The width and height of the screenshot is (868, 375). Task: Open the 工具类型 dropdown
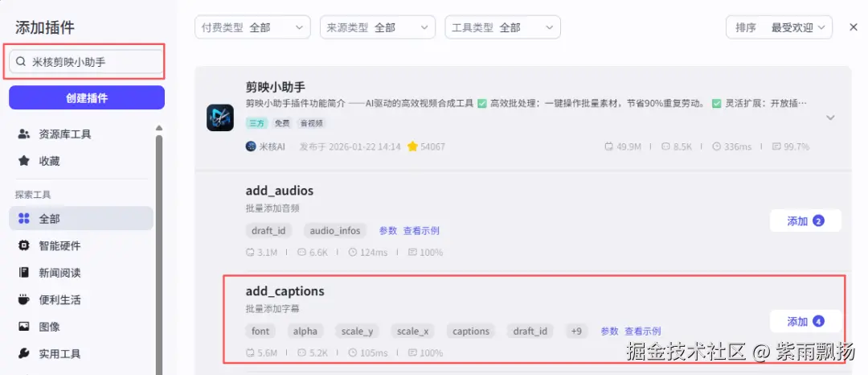click(502, 27)
